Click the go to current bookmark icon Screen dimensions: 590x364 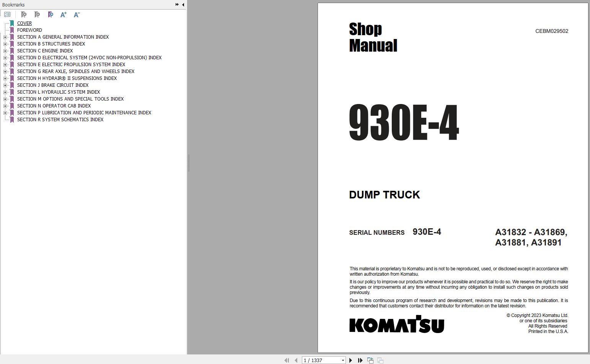tap(51, 15)
